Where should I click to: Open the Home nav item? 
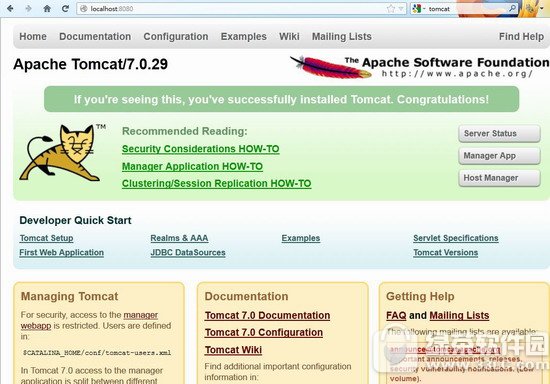33,36
